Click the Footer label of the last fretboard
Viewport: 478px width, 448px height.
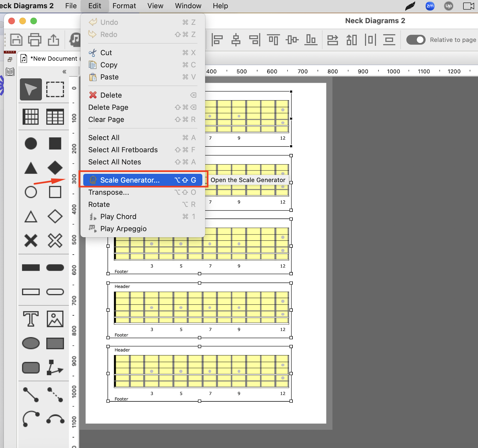pyautogui.click(x=121, y=399)
